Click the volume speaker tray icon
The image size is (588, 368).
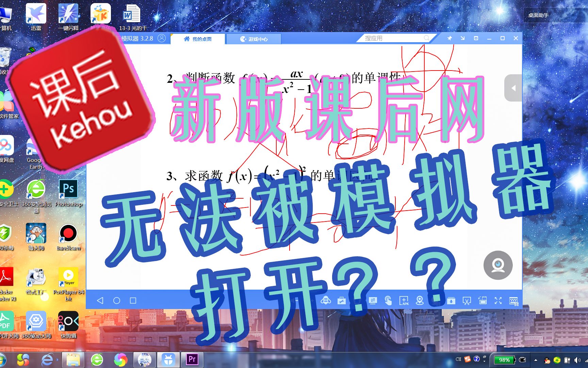[x=577, y=360]
